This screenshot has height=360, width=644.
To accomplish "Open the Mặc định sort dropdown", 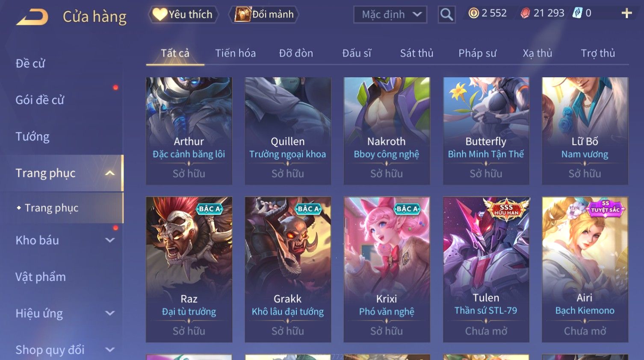I will point(390,15).
